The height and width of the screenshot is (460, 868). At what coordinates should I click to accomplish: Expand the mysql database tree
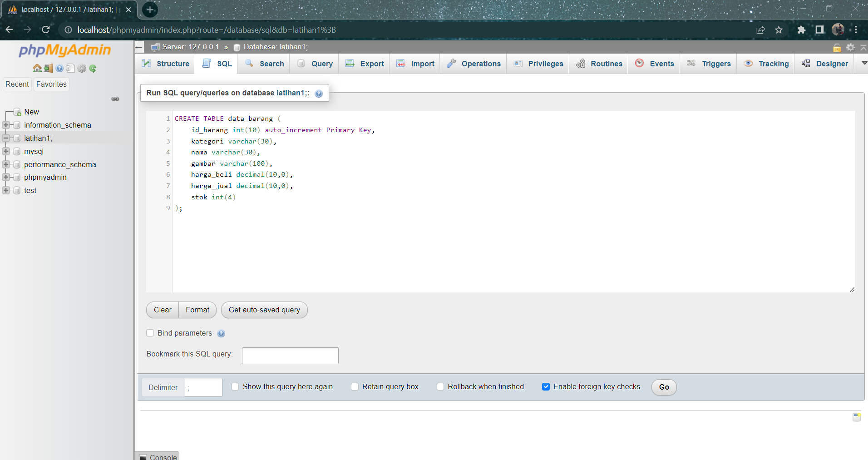(x=5, y=151)
